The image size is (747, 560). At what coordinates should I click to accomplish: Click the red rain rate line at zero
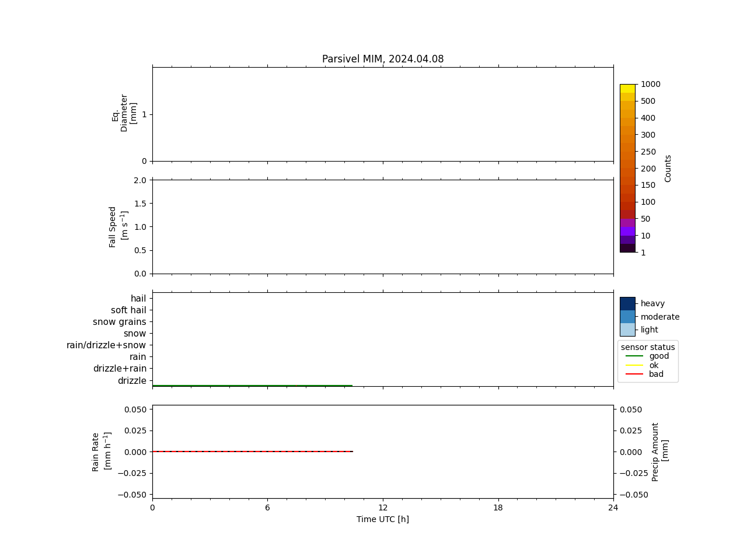[253, 452]
